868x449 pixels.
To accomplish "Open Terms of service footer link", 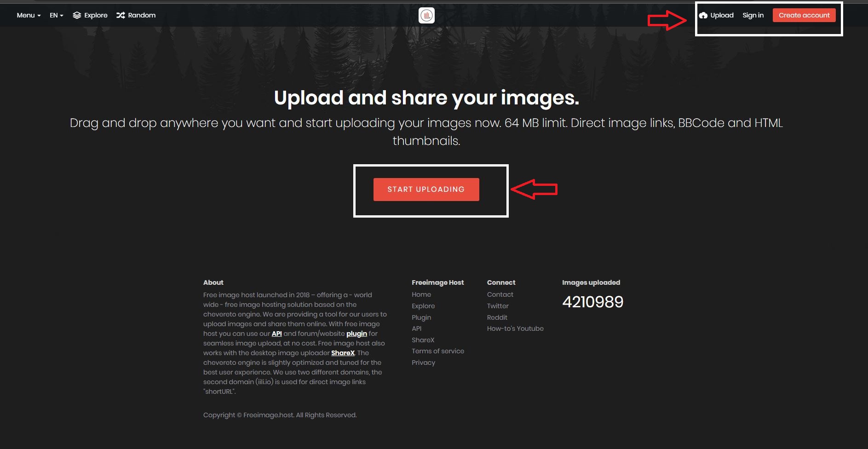I will point(437,351).
